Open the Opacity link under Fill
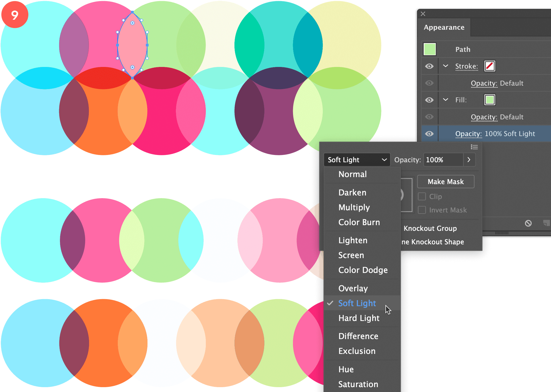Image resolution: width=551 pixels, height=392 pixels. tap(484, 117)
